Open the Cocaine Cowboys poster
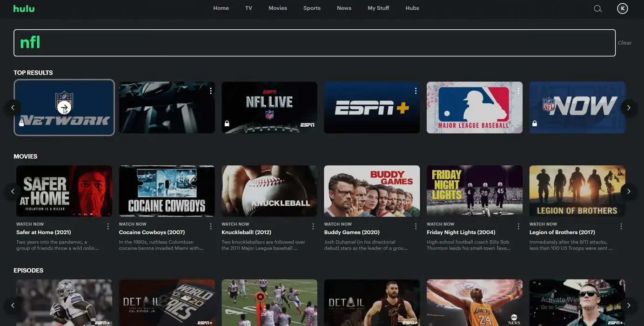 pyautogui.click(x=167, y=191)
